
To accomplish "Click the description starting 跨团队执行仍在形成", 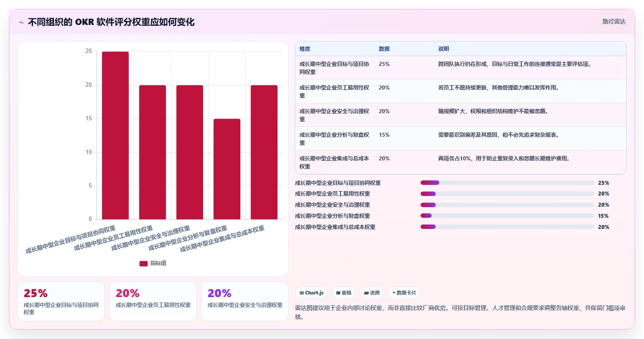I will coord(515,64).
